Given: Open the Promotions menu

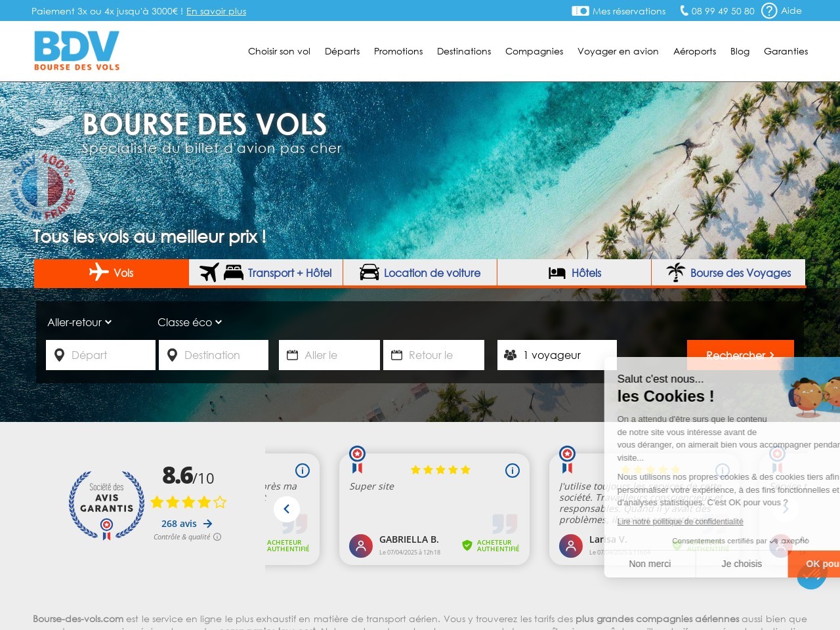Looking at the screenshot, I should (398, 51).
